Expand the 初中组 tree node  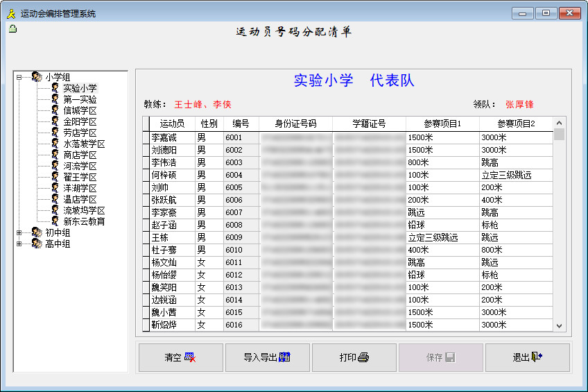tap(19, 232)
